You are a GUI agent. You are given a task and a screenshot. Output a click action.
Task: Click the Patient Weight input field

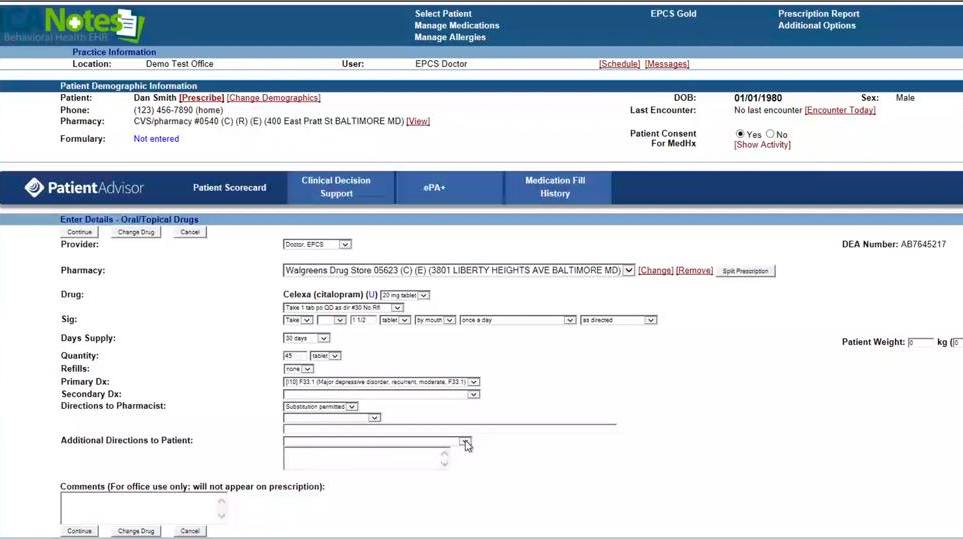click(920, 342)
